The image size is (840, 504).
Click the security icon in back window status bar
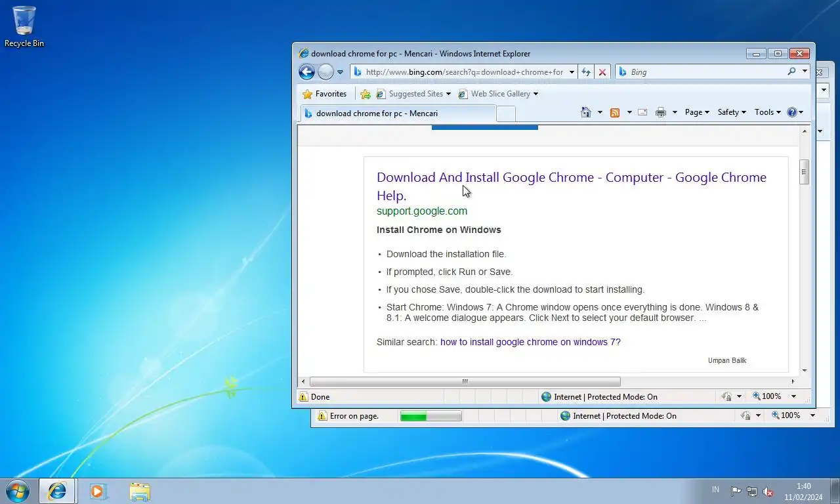(745, 415)
